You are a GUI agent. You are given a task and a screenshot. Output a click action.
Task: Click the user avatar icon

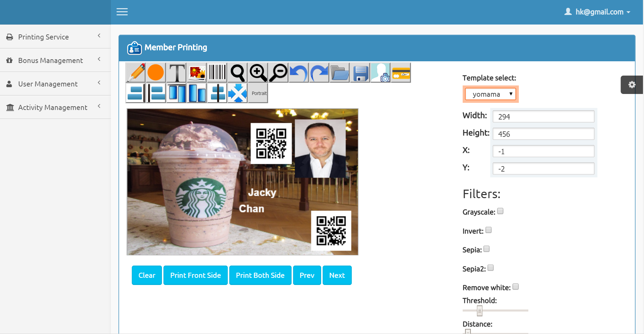tap(568, 12)
